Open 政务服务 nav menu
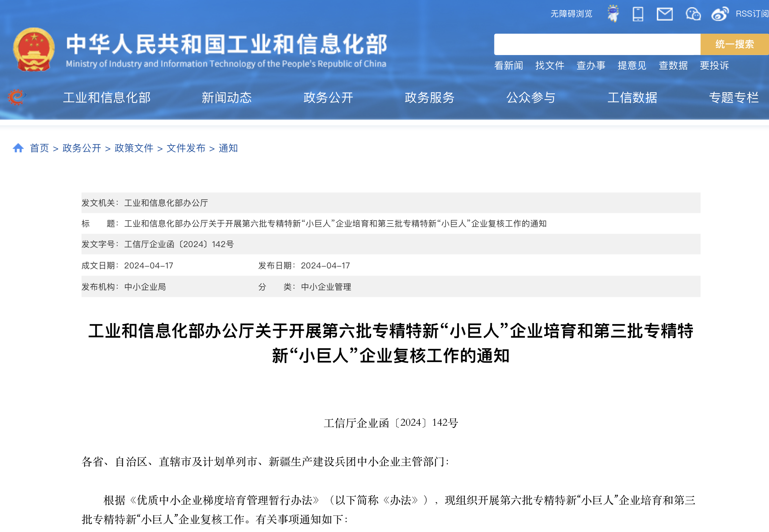Image resolution: width=769 pixels, height=532 pixels. pos(429,98)
